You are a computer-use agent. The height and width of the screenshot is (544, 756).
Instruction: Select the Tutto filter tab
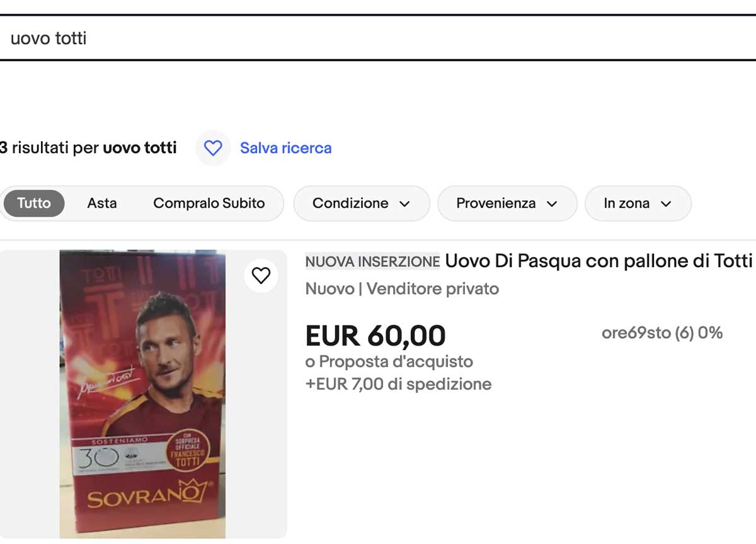tap(34, 203)
